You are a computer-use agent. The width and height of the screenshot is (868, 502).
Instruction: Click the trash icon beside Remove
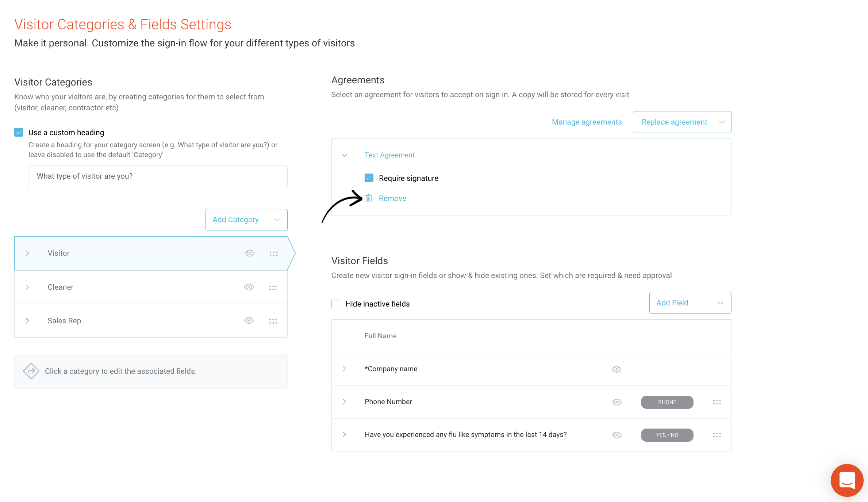tap(369, 198)
